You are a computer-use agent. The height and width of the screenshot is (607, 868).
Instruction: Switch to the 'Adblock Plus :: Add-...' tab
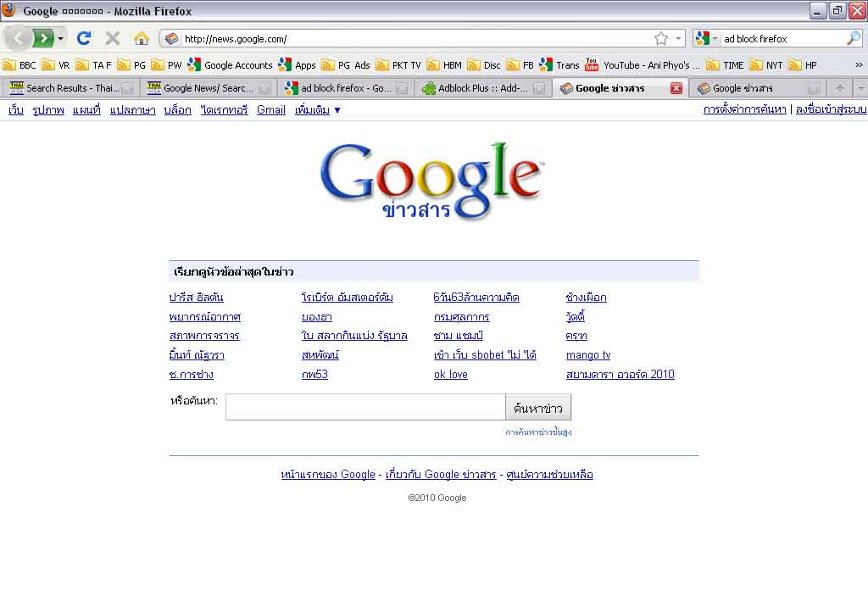[482, 88]
